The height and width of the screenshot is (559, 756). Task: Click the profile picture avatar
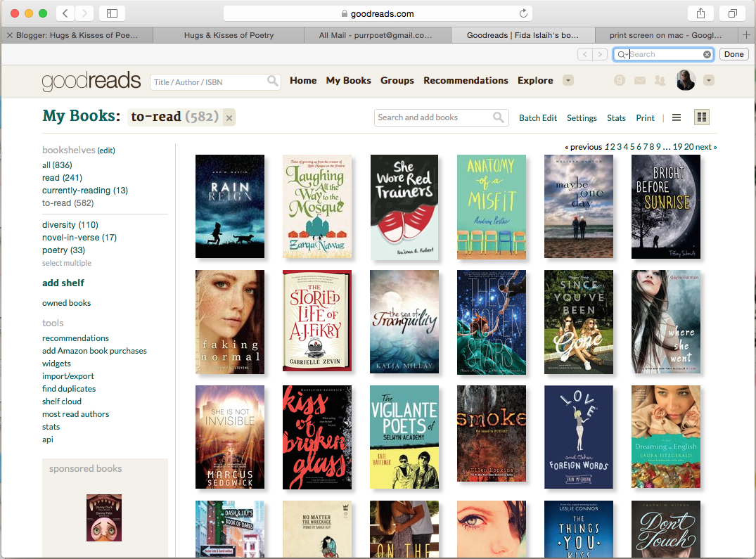686,80
